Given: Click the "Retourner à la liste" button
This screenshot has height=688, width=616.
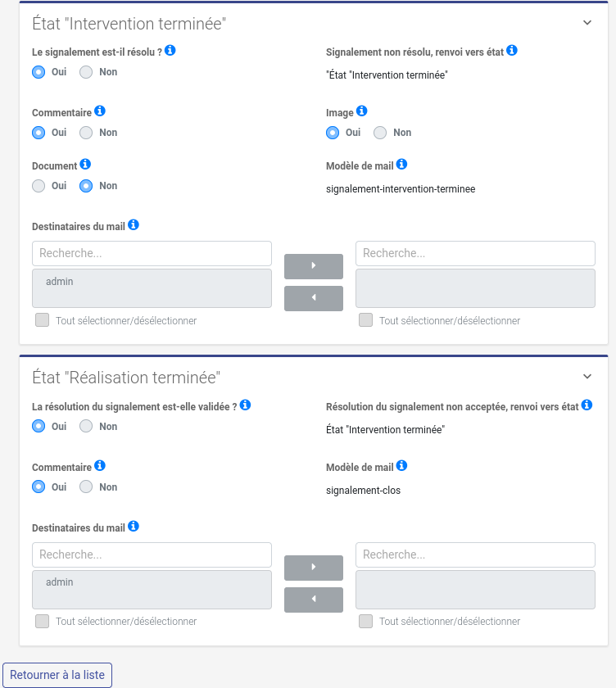Looking at the screenshot, I should pyautogui.click(x=57, y=674).
